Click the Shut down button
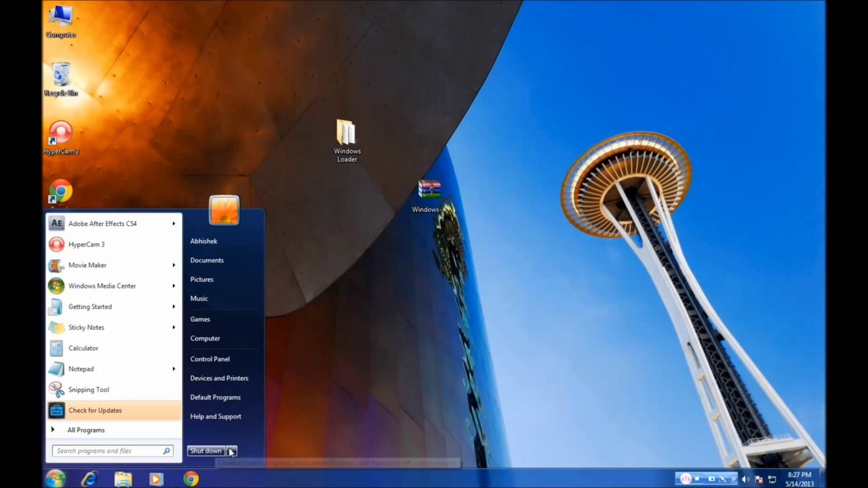The image size is (868, 488). pyautogui.click(x=206, y=451)
